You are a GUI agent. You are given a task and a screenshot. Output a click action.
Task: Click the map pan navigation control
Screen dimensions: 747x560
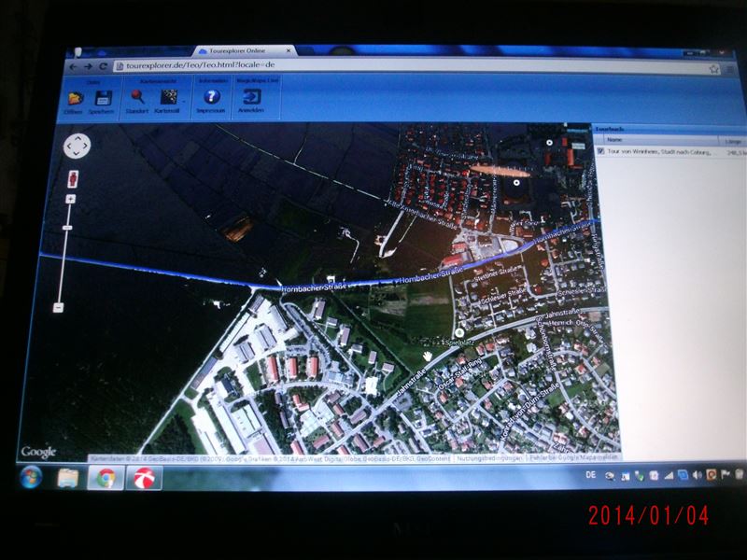(77, 146)
